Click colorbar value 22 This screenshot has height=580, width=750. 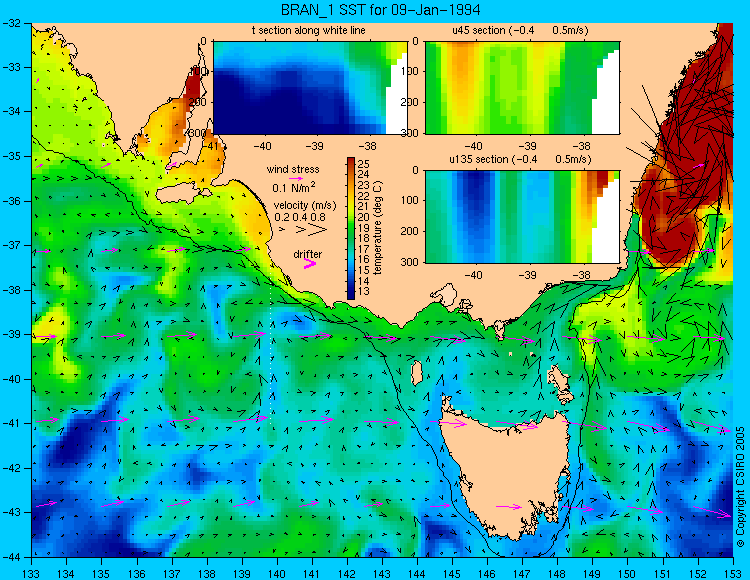pos(363,196)
